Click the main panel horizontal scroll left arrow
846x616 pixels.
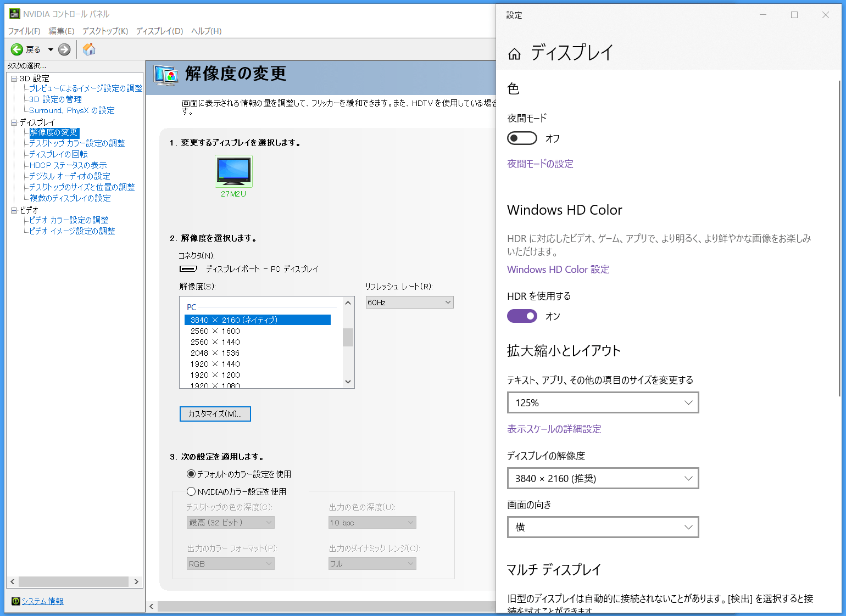[x=152, y=606]
